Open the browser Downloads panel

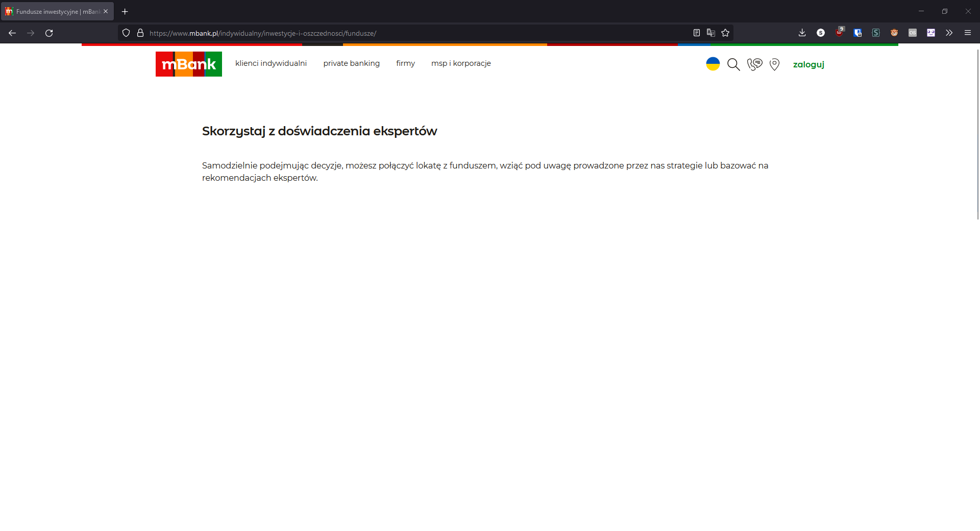(802, 33)
